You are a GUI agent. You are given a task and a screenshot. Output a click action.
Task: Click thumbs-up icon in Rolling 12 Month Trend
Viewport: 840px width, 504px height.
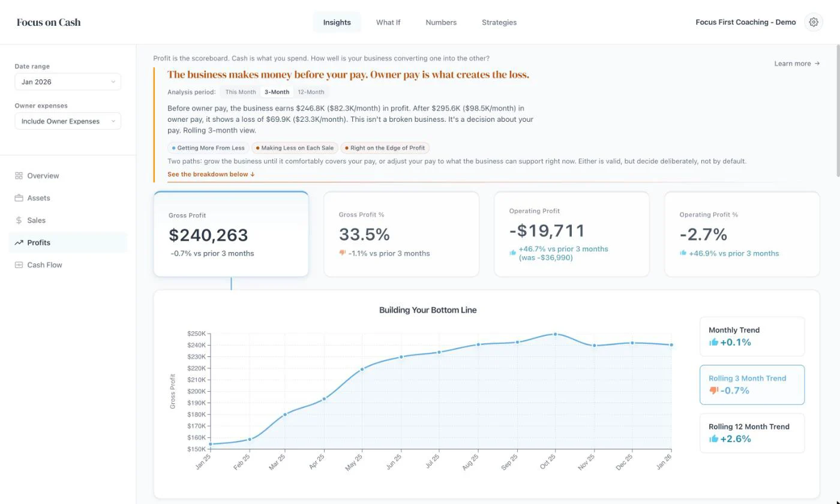tap(713, 439)
